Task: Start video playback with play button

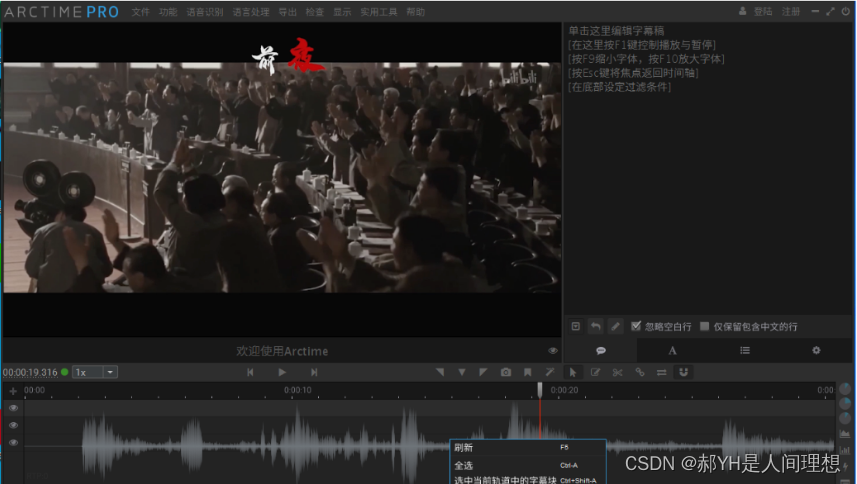Action: [282, 372]
